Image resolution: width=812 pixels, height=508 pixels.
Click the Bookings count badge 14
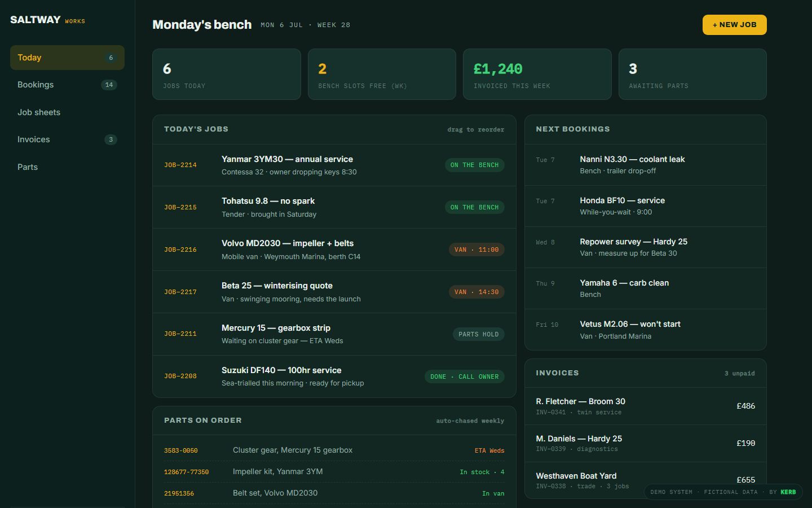pyautogui.click(x=109, y=85)
